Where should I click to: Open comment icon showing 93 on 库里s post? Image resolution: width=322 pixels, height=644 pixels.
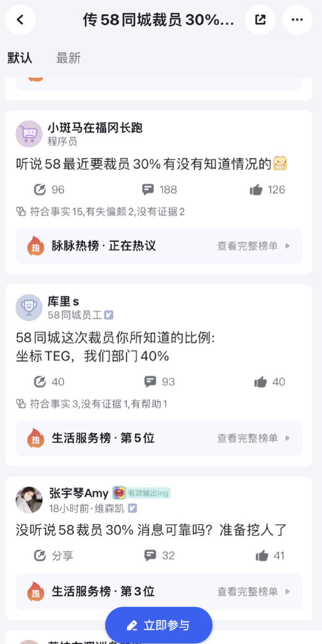pyautogui.click(x=150, y=381)
